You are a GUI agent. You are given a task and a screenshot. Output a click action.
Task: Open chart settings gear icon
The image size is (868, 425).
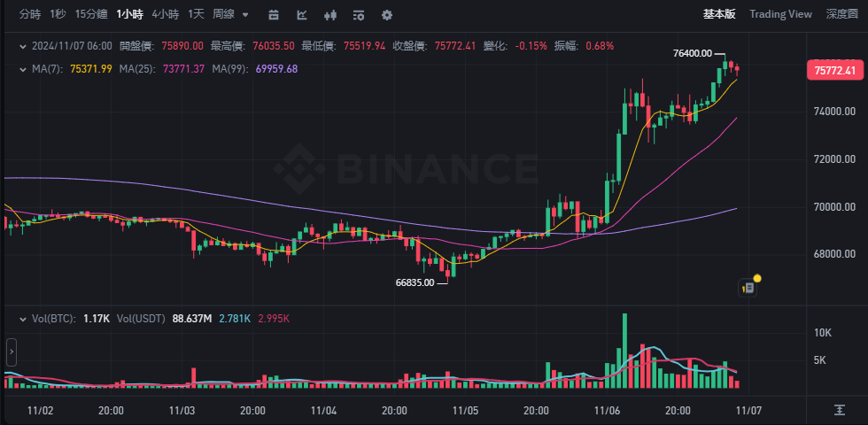[x=387, y=15]
